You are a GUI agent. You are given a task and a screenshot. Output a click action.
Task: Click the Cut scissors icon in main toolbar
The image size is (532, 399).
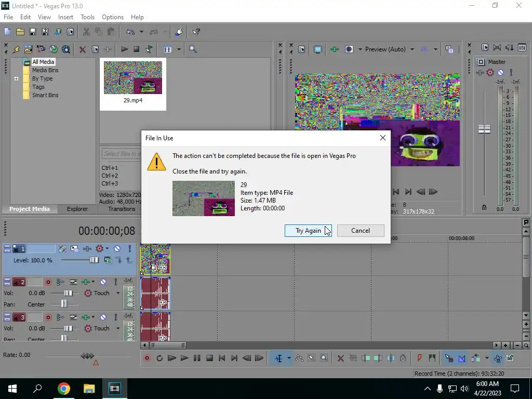[x=86, y=32]
